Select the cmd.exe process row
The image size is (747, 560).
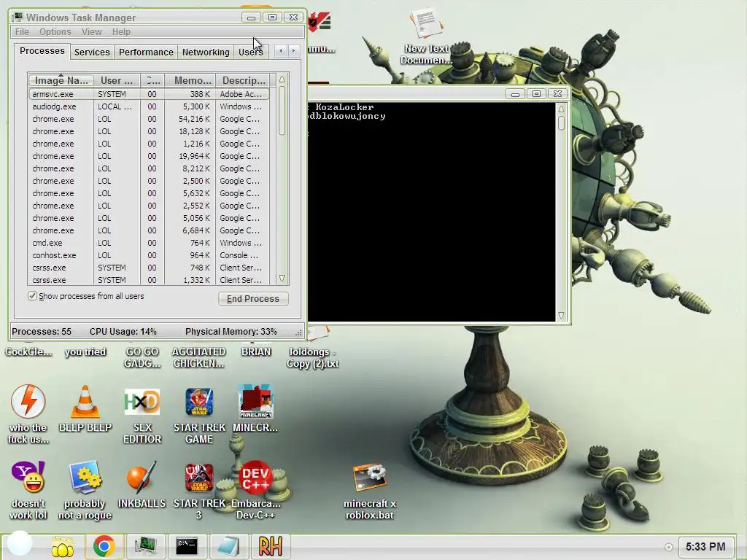coord(149,243)
